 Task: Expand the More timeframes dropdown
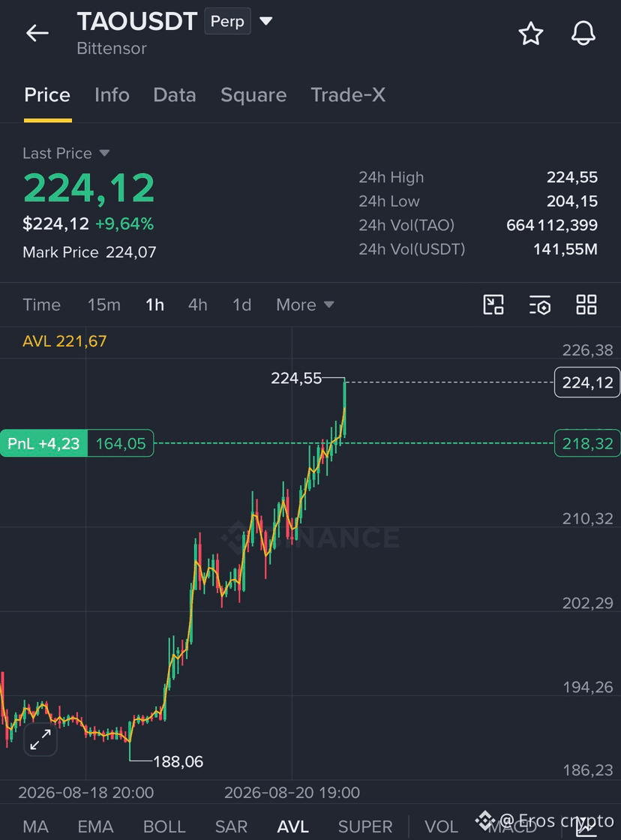point(304,304)
